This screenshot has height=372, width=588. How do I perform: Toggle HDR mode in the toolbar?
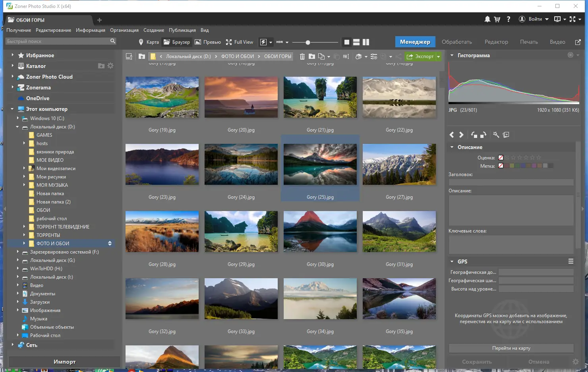280,42
